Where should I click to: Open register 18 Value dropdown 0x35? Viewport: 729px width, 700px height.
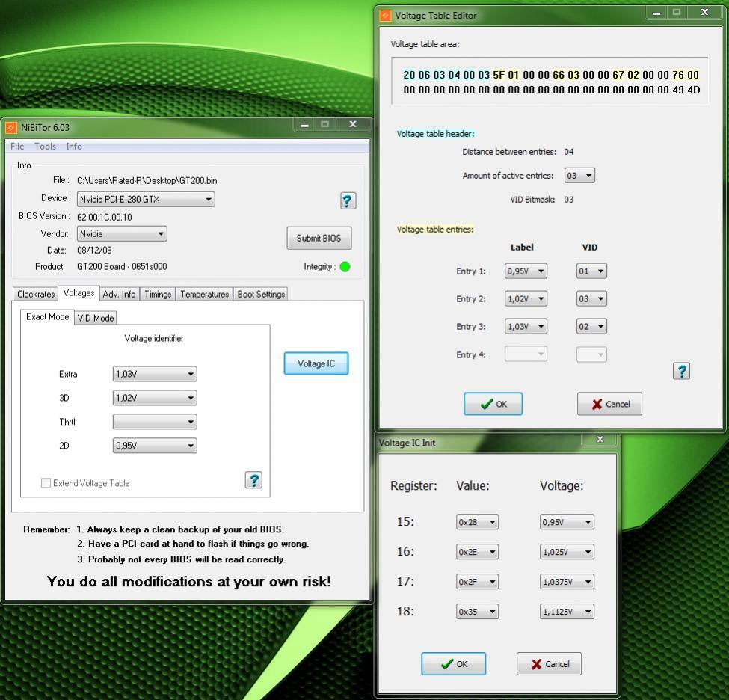click(477, 612)
